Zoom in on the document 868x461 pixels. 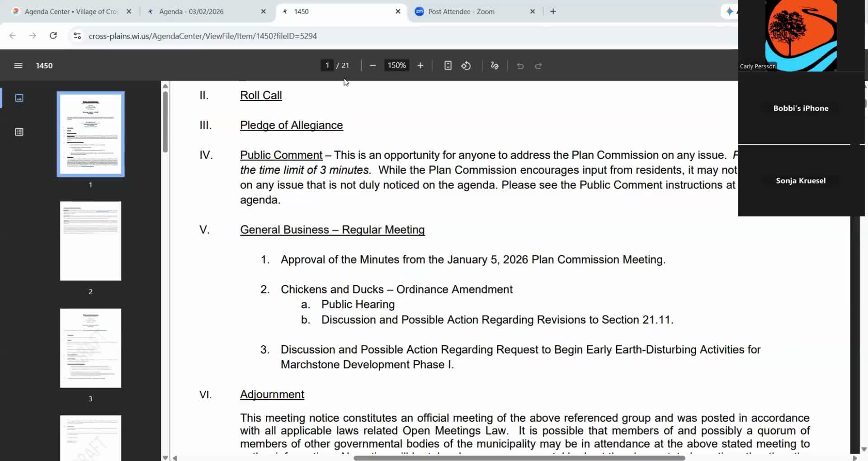[420, 66]
